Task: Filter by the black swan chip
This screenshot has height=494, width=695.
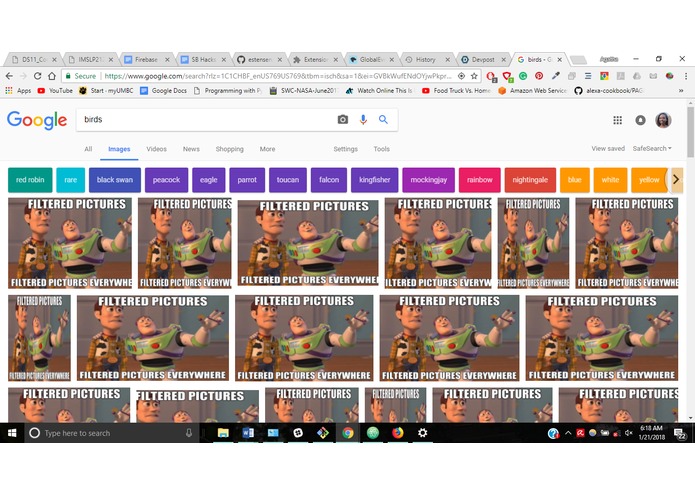Action: [x=115, y=180]
